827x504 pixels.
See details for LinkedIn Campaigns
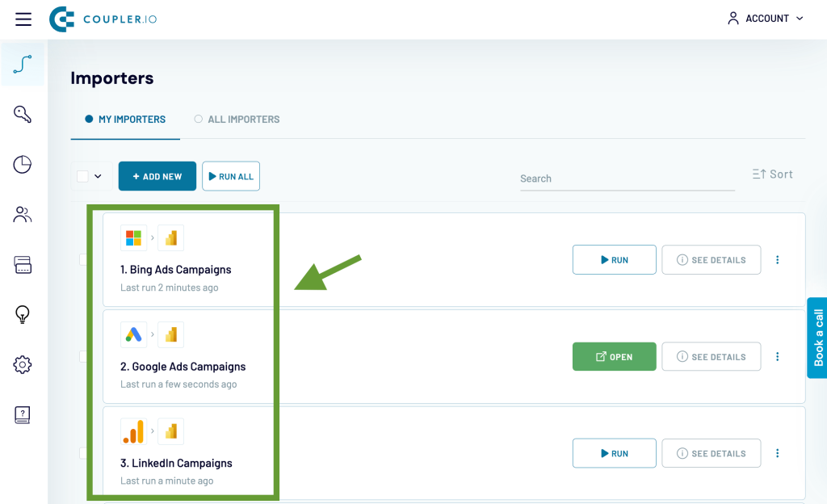(712, 453)
